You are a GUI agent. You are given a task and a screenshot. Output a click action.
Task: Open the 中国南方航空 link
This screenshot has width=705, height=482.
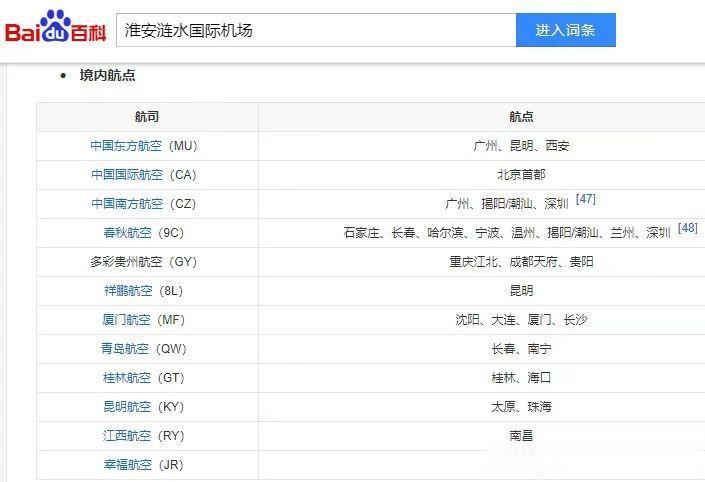point(127,204)
